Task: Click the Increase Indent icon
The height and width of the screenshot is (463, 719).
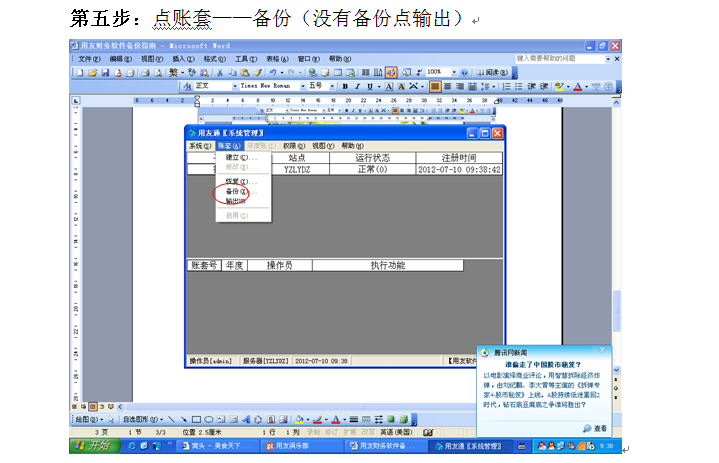Action: click(x=544, y=86)
